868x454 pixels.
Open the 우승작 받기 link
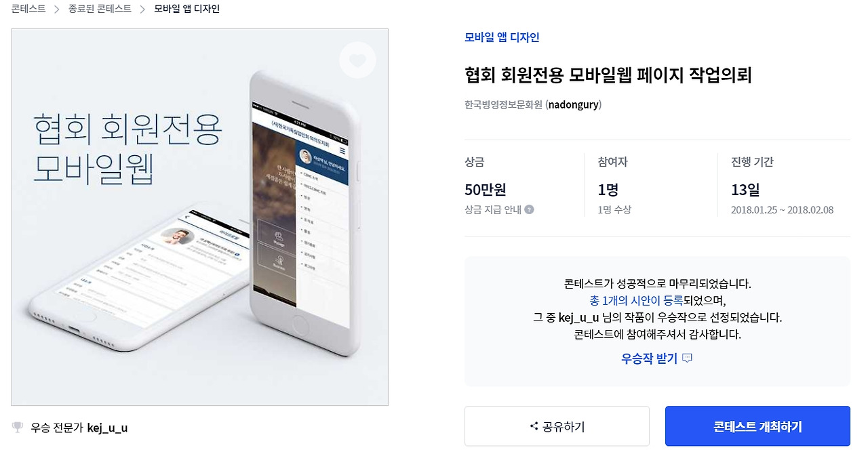pyautogui.click(x=649, y=358)
